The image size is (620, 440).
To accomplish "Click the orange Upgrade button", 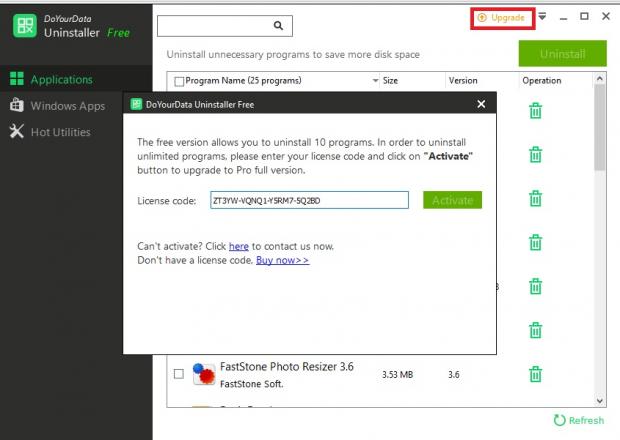I will (502, 17).
